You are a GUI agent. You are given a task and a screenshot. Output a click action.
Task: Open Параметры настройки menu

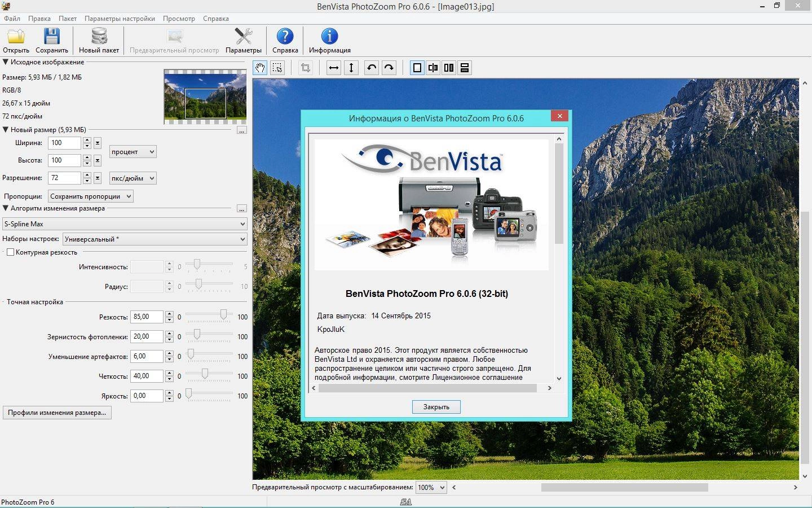120,19
